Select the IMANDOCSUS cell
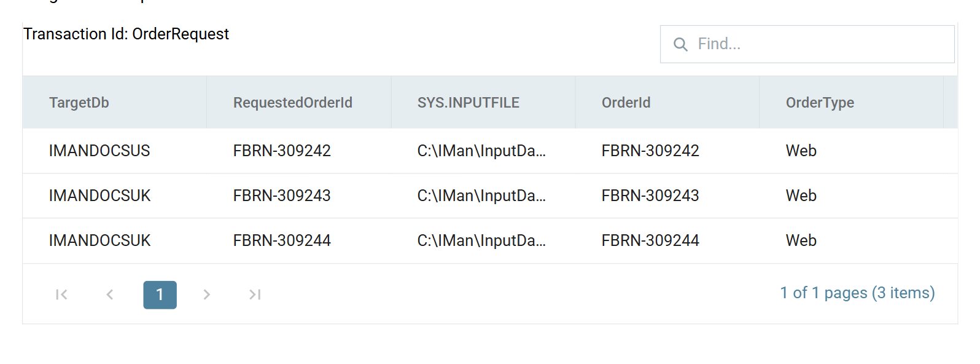The width and height of the screenshot is (980, 364). click(99, 151)
